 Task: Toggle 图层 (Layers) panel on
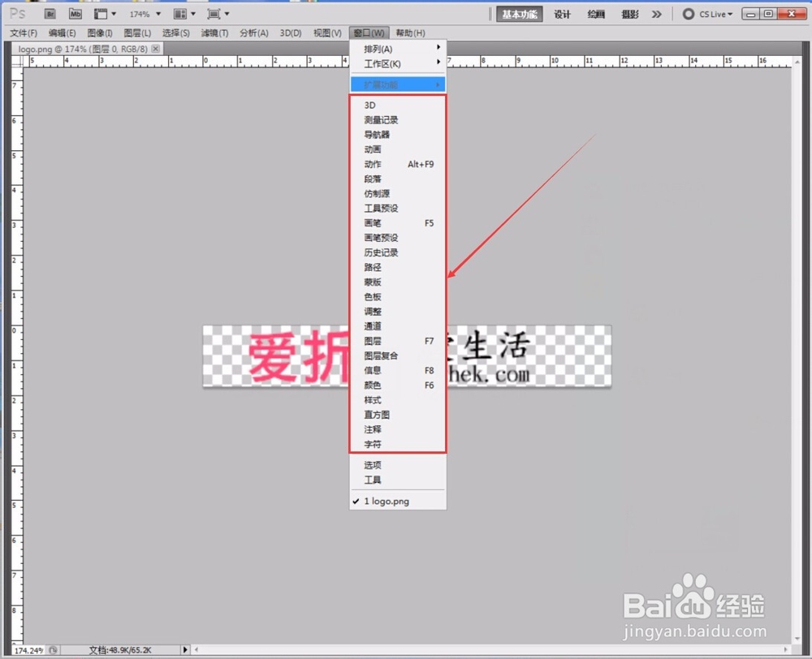[372, 341]
